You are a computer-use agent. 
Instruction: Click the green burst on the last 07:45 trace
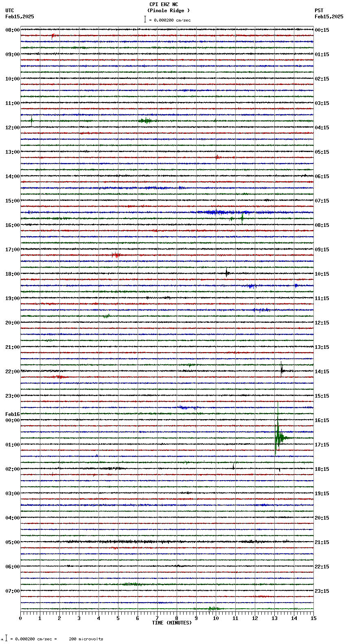(214, 609)
